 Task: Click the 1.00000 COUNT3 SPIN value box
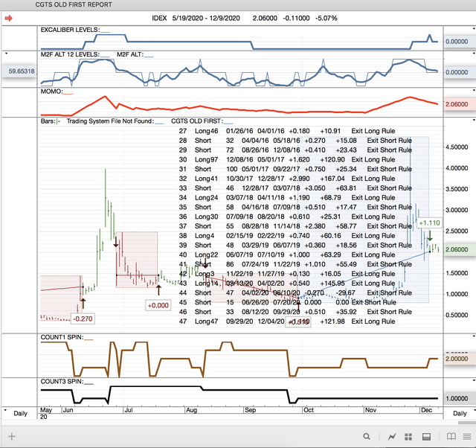point(460,398)
